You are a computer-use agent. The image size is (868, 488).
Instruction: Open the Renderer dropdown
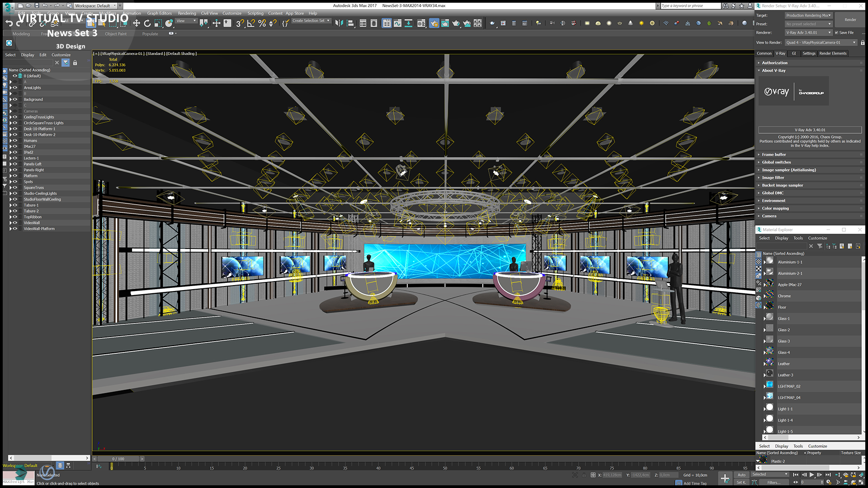[808, 33]
